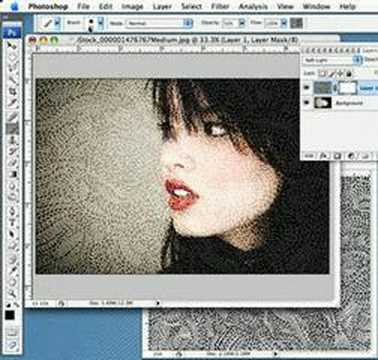
Task: Open the Mode Normal dropdown
Action: point(159,23)
